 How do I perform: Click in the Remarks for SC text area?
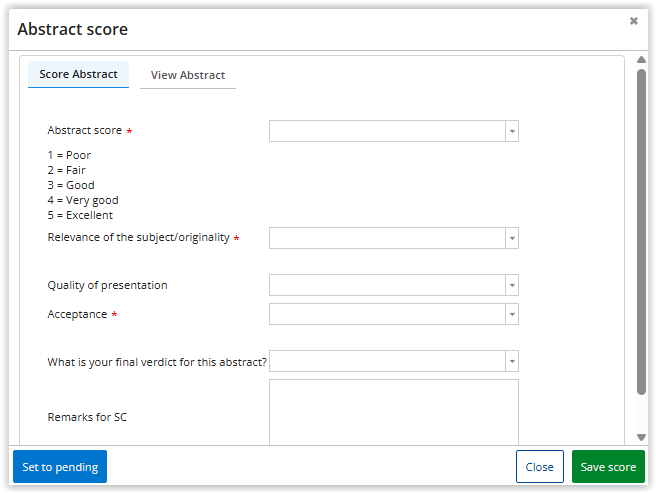(x=393, y=412)
